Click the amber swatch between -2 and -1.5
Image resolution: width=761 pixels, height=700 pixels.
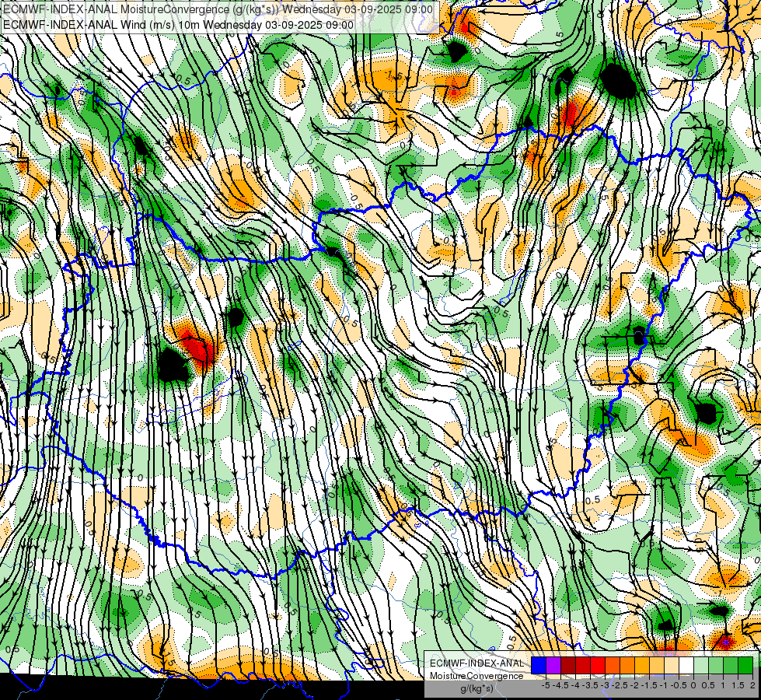[642, 665]
